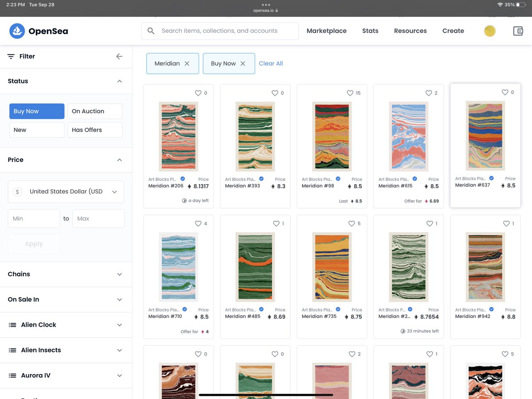Remove the Meridian filter chip
Image resolution: width=532 pixels, height=399 pixels.
[x=187, y=63]
